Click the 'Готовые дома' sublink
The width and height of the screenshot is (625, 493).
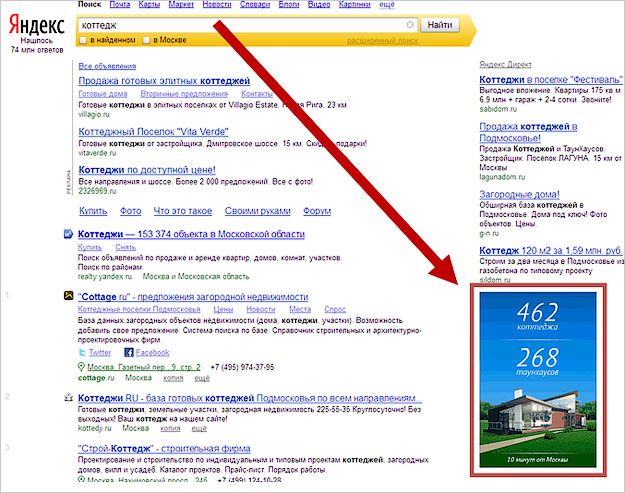pos(103,94)
